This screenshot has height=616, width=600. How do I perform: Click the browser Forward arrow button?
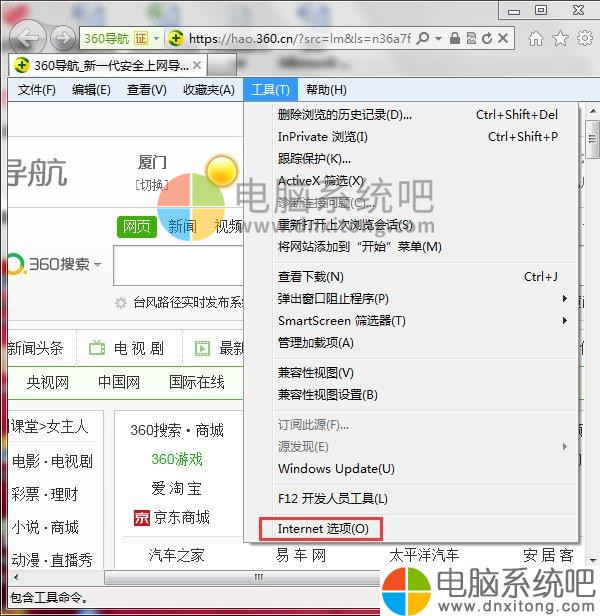(62, 39)
